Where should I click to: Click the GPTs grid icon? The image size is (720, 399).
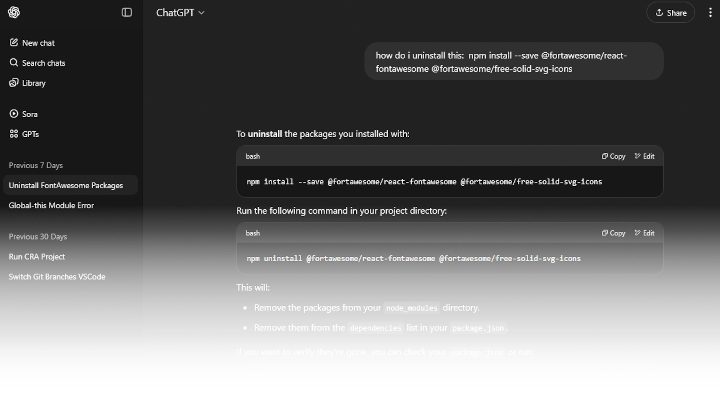tap(14, 134)
